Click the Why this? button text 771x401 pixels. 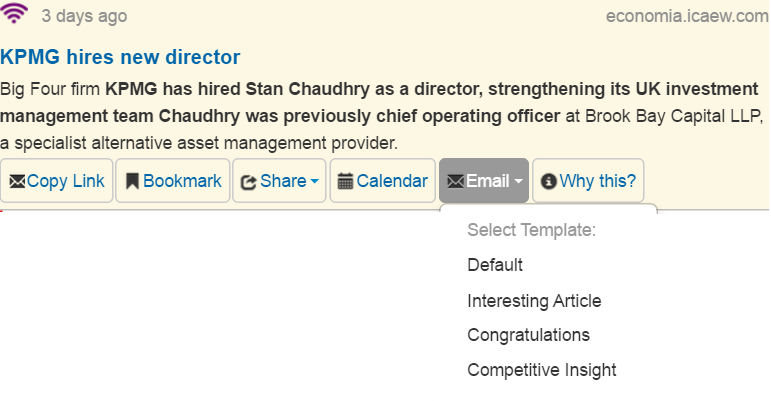click(597, 181)
